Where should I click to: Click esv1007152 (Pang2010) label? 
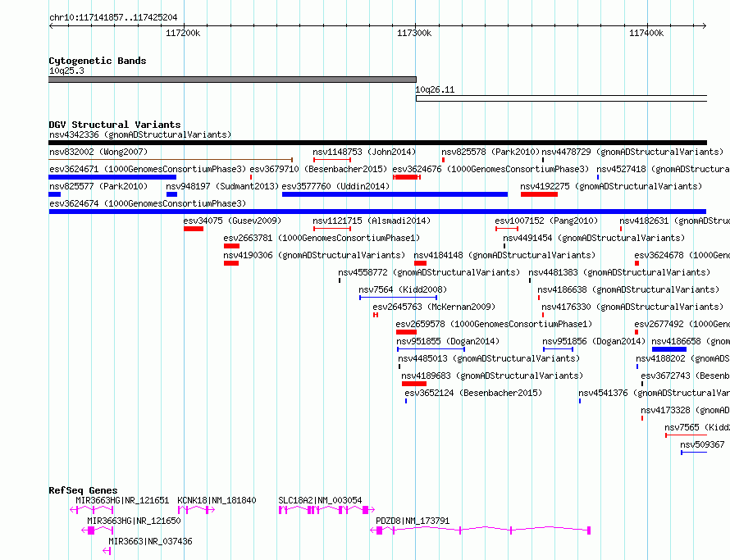pyautogui.click(x=546, y=221)
